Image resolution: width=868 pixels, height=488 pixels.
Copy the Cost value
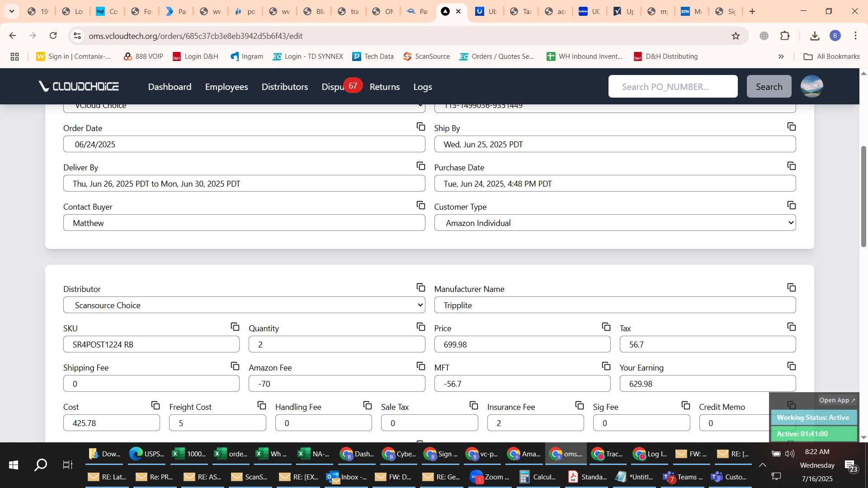click(156, 405)
